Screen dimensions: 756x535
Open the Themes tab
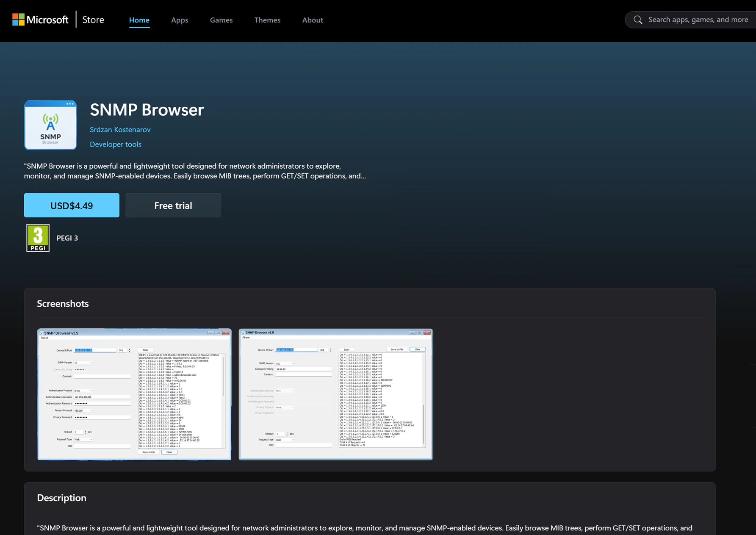(x=267, y=20)
